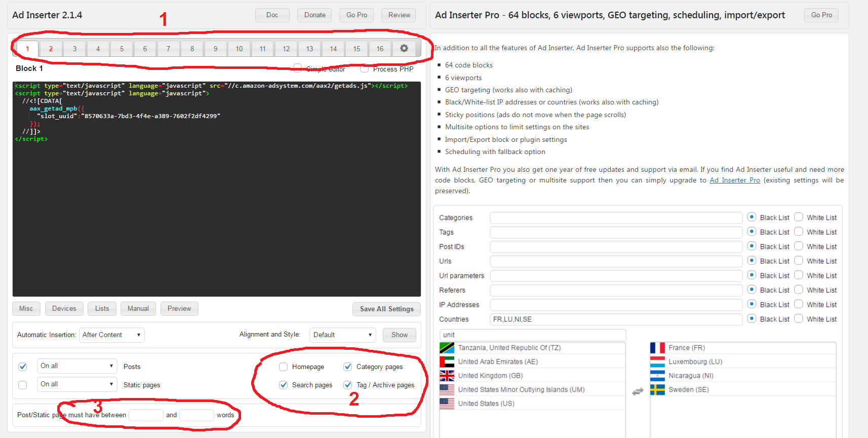The image size is (868, 438).
Task: Enable the Homepage checkbox
Action: tap(284, 367)
